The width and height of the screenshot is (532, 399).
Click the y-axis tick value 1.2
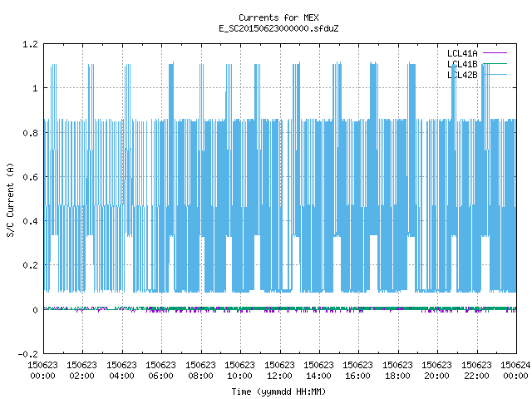pyautogui.click(x=30, y=44)
